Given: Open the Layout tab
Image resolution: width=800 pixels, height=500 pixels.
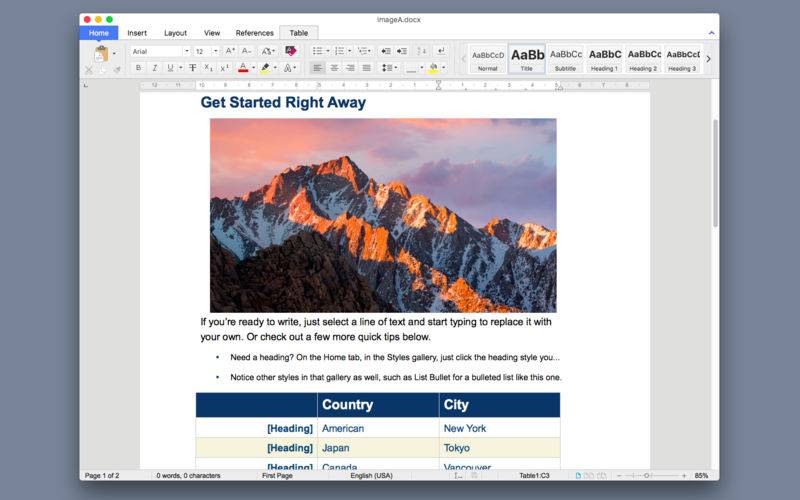Looking at the screenshot, I should pyautogui.click(x=175, y=33).
